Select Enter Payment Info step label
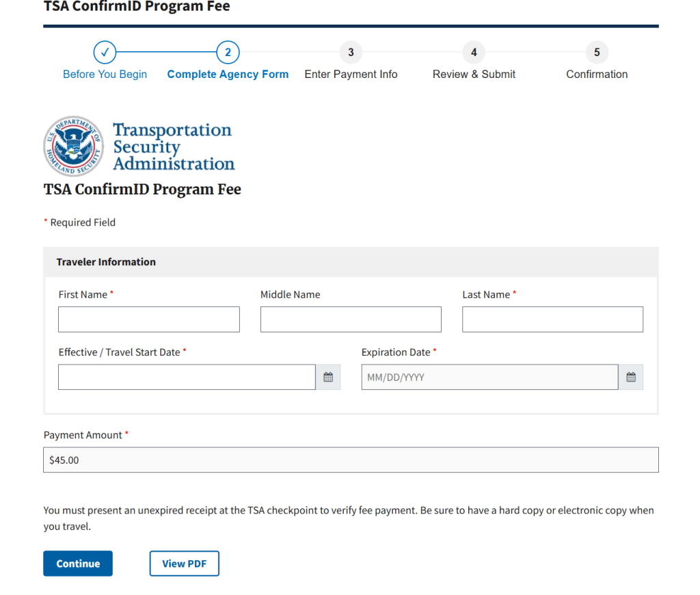The height and width of the screenshot is (595, 700). click(351, 74)
